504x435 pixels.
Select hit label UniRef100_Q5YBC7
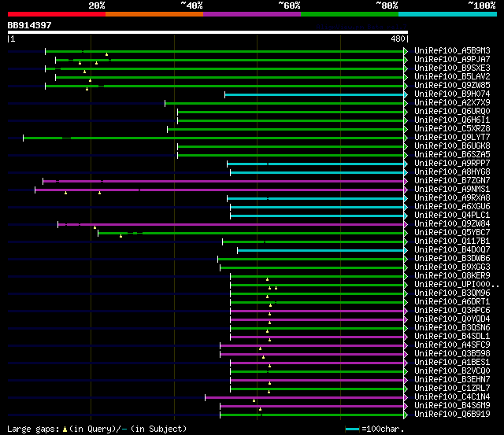[x=452, y=233]
